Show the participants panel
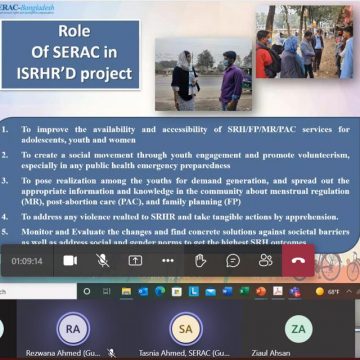Viewport: 360px width, 360px height. 265,261
